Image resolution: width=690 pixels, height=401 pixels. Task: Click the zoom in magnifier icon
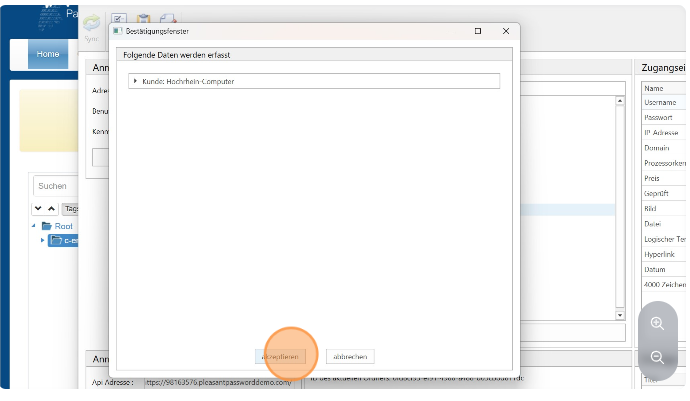coord(657,323)
